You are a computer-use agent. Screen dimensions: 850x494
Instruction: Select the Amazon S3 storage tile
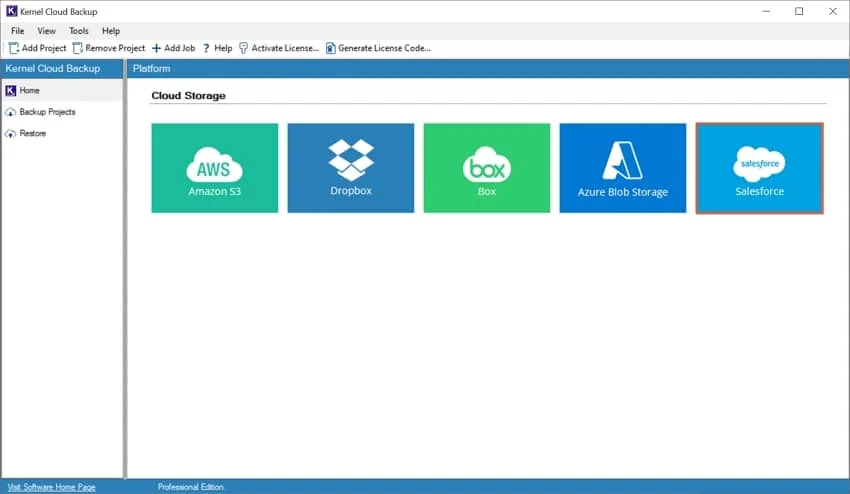(215, 168)
